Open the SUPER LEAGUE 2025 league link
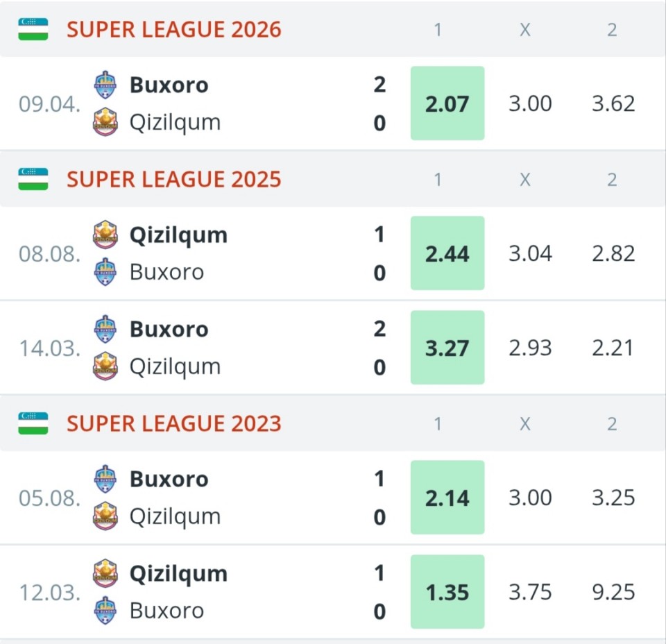 click(173, 179)
